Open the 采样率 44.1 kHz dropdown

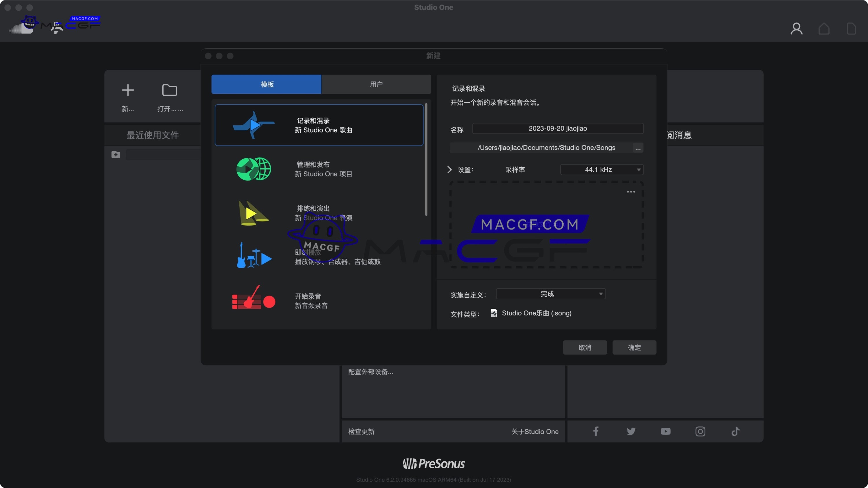pos(602,169)
